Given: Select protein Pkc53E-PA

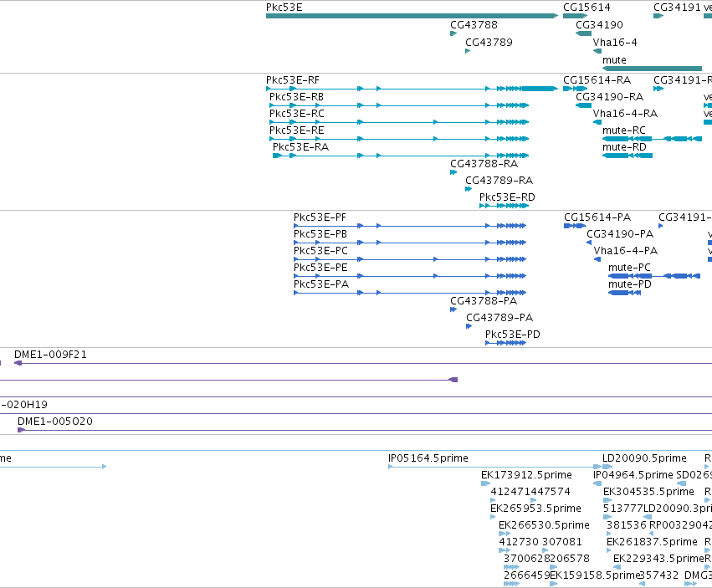Looking at the screenshot, I should coord(410,293).
